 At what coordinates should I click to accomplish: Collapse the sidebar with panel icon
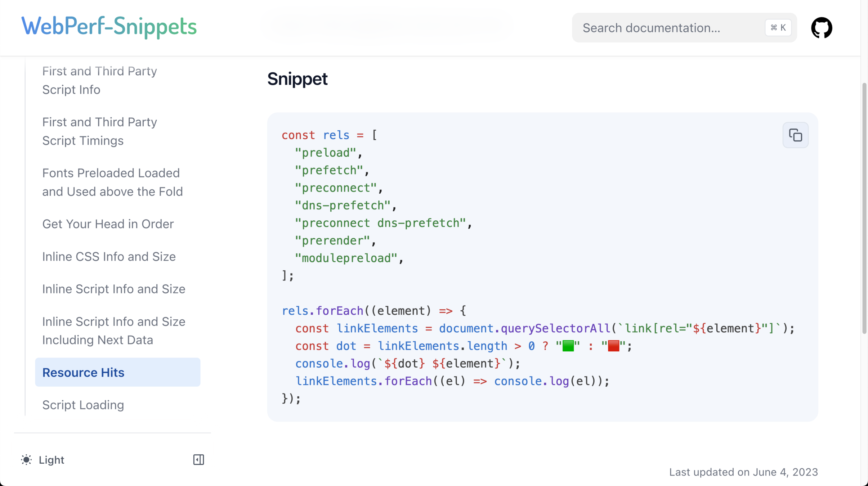click(198, 460)
